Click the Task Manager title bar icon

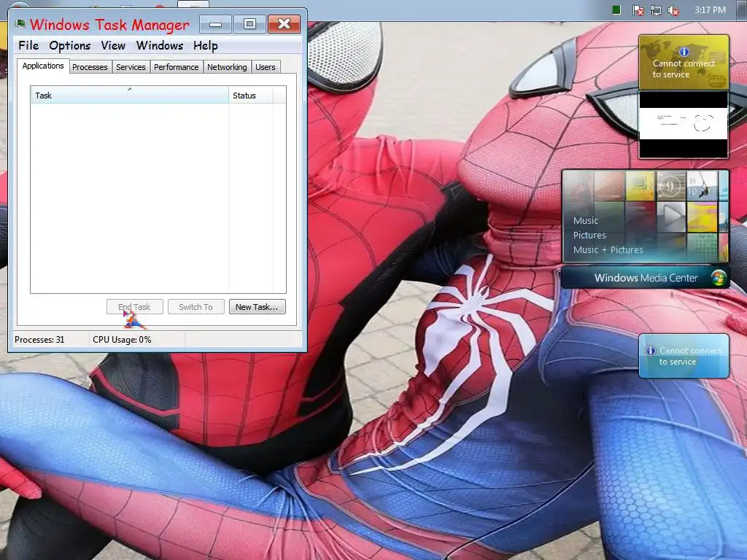[x=20, y=24]
